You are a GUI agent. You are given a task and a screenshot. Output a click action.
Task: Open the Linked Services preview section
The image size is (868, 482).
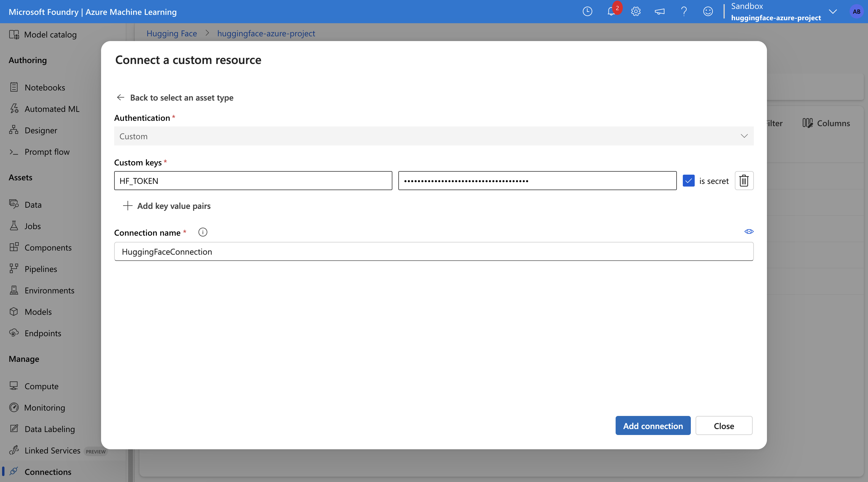[52, 450]
